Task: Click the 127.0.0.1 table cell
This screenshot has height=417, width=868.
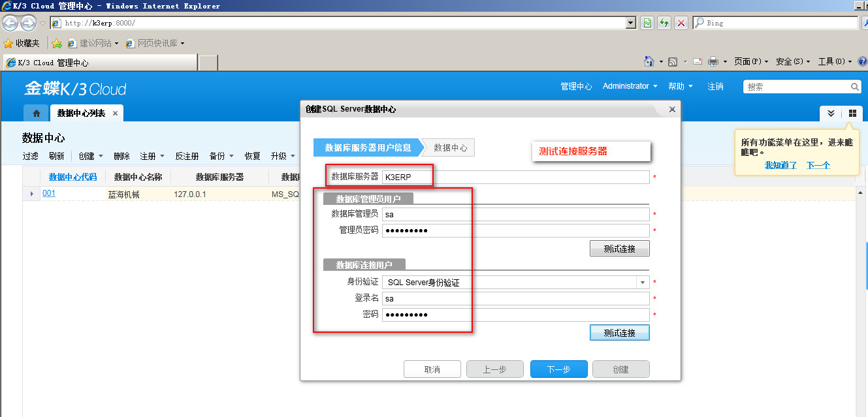Action: tap(190, 194)
